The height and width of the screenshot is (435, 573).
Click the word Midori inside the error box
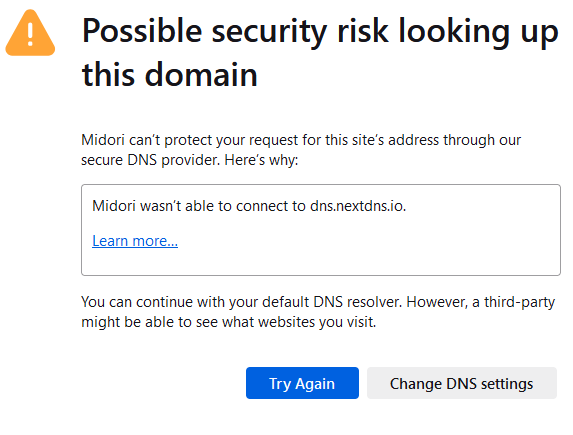114,206
